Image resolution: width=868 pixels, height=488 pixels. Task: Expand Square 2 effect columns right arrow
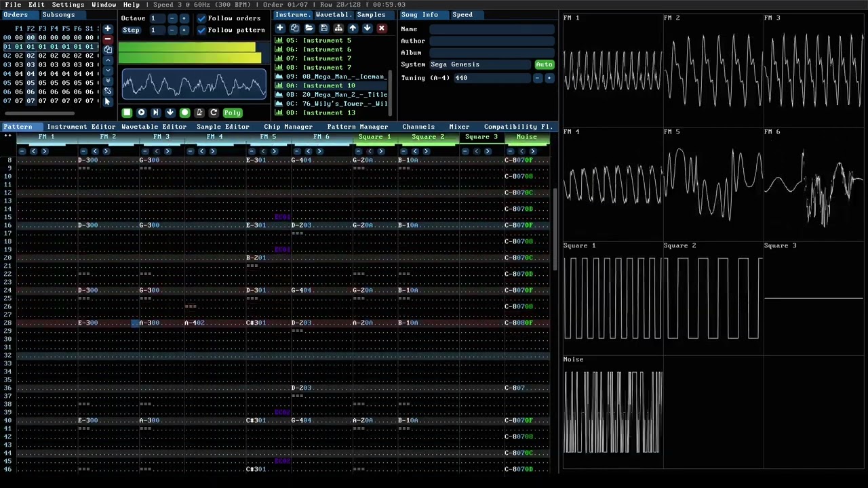coord(426,151)
